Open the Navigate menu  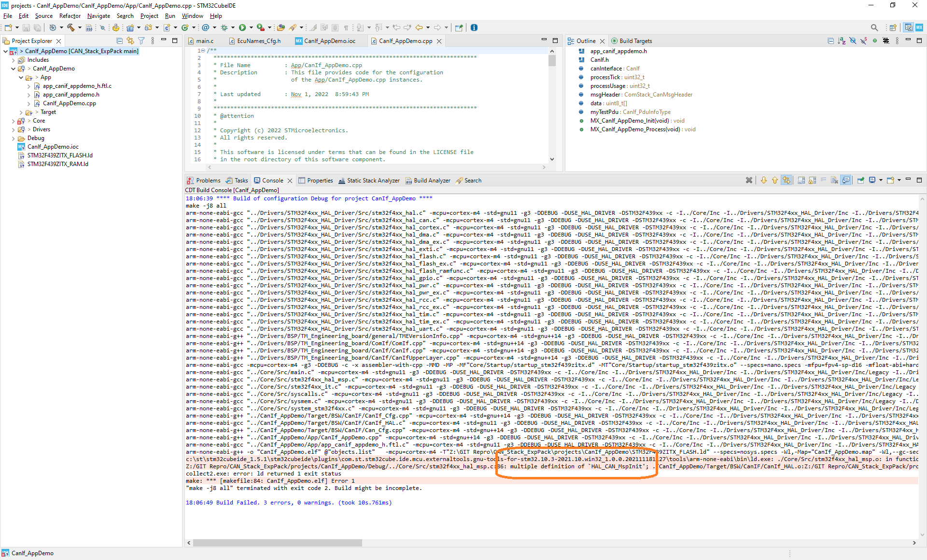(x=98, y=16)
